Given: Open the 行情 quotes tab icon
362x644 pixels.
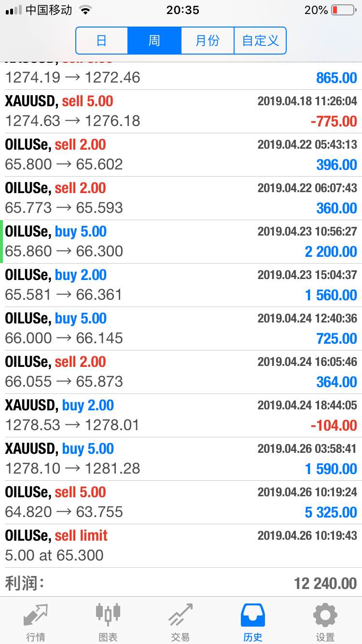Looking at the screenshot, I should pos(36,615).
